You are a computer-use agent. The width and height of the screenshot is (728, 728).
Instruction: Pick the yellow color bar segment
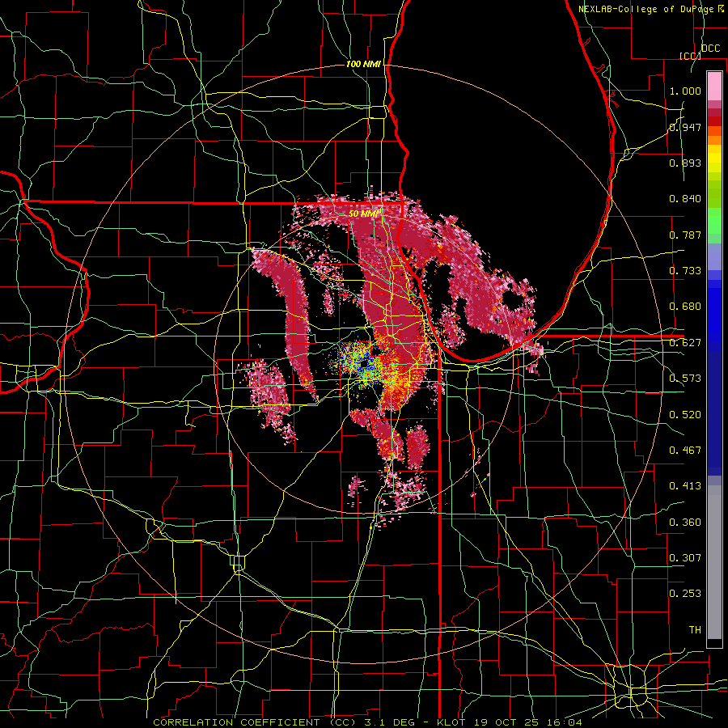[714, 159]
